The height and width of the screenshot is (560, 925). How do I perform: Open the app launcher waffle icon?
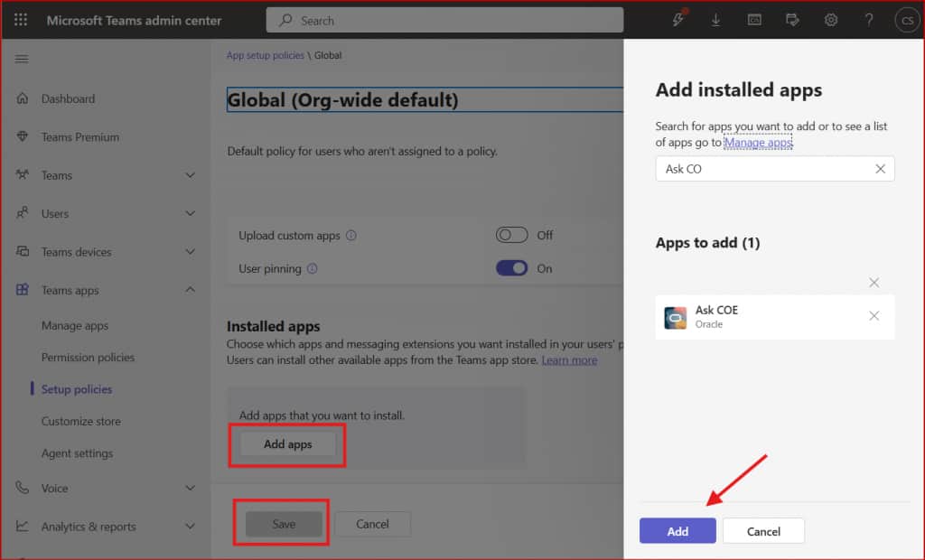tap(21, 20)
